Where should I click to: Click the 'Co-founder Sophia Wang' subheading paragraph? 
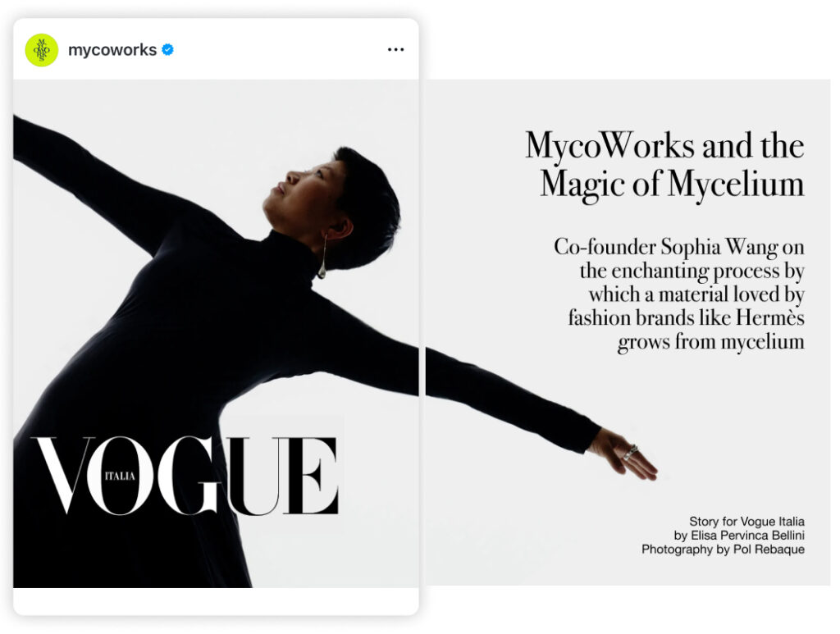tap(679, 294)
